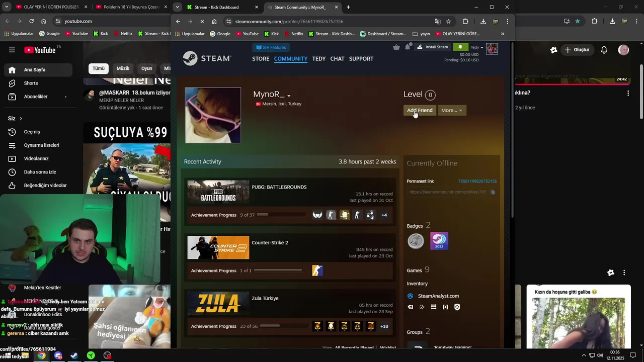Screen dimensions: 644x362
Task: Open the PUBG: BATTLEGROUNDS game link
Action: point(279,187)
